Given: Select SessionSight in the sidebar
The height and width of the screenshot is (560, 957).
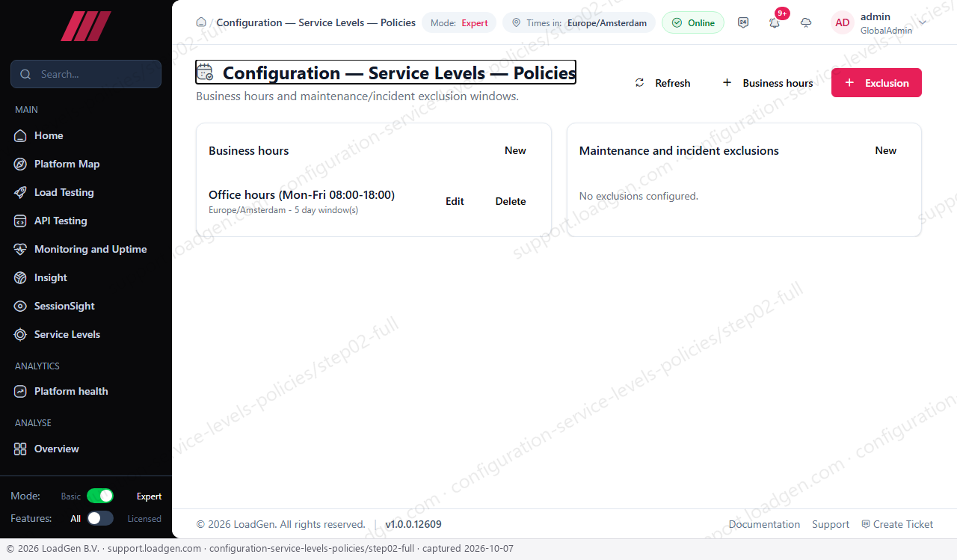Looking at the screenshot, I should [x=86, y=306].
